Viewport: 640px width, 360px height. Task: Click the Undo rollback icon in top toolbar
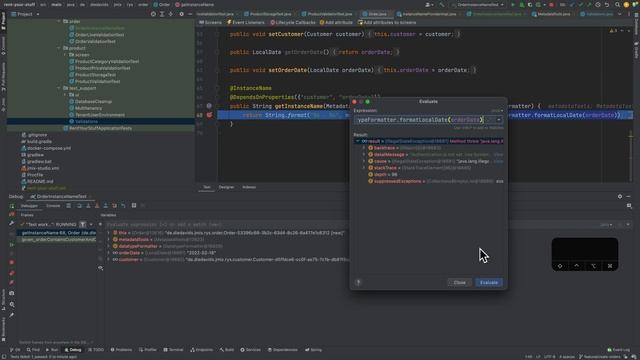click(607, 5)
